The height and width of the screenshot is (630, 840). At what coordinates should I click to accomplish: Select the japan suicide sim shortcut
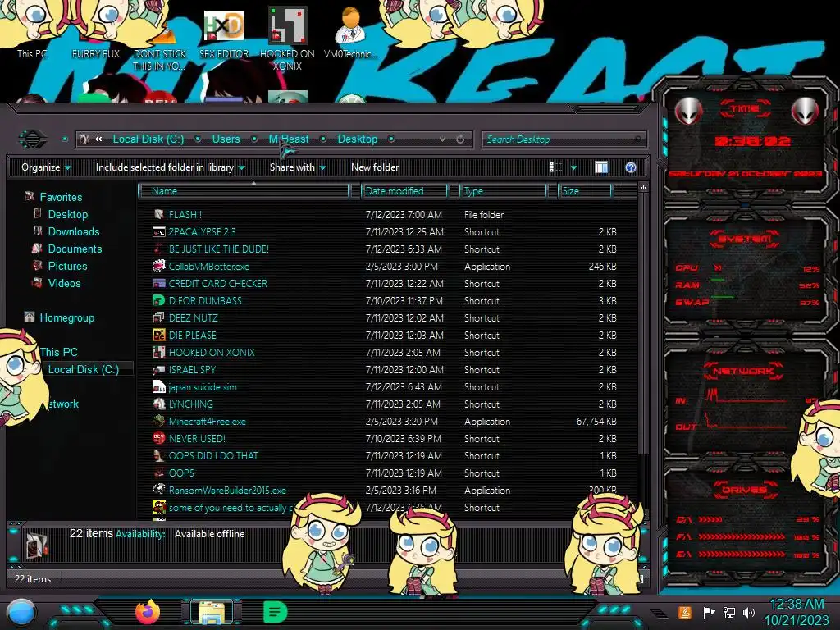coord(202,387)
